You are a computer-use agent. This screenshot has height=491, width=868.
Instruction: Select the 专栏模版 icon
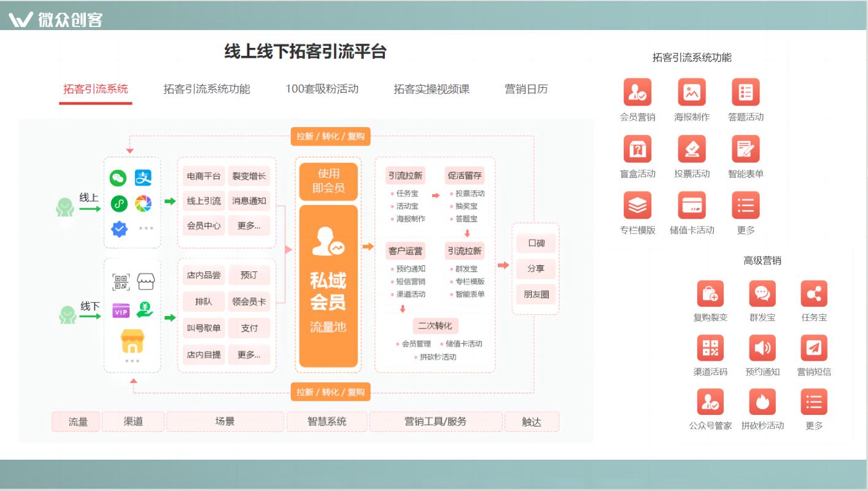pos(637,205)
